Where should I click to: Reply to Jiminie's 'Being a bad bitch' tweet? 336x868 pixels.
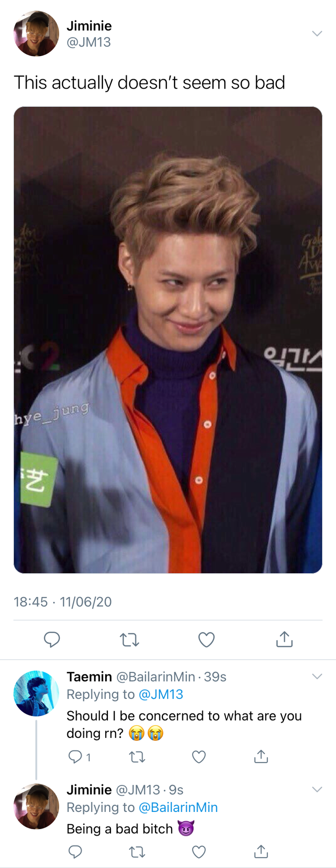coord(75,852)
